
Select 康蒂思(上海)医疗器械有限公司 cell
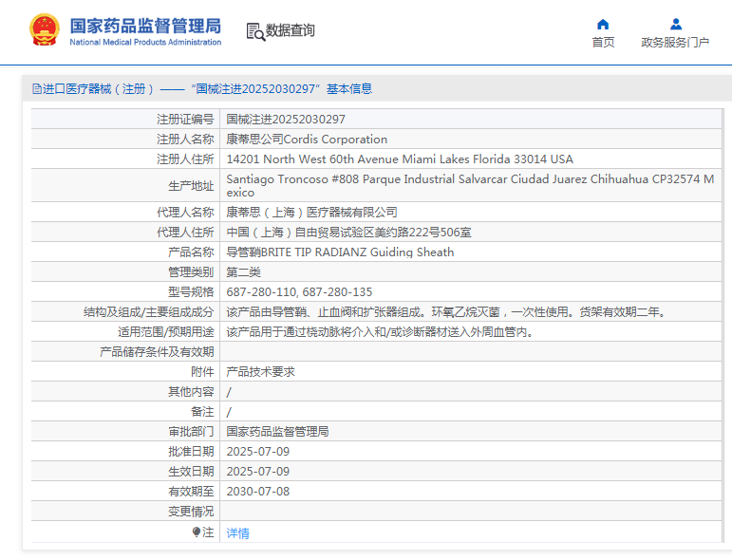coord(311,213)
